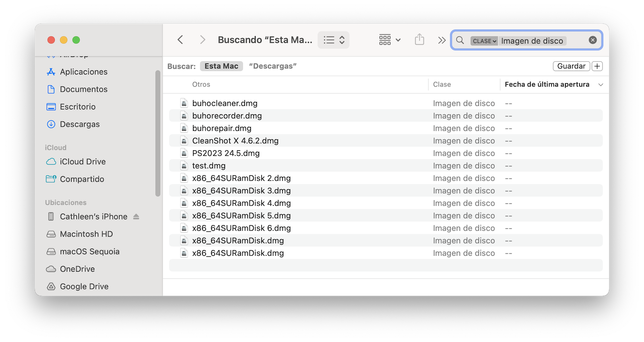Click the file icon of CleanShot X 4.6.2.dmg
644x342 pixels.
pos(184,141)
